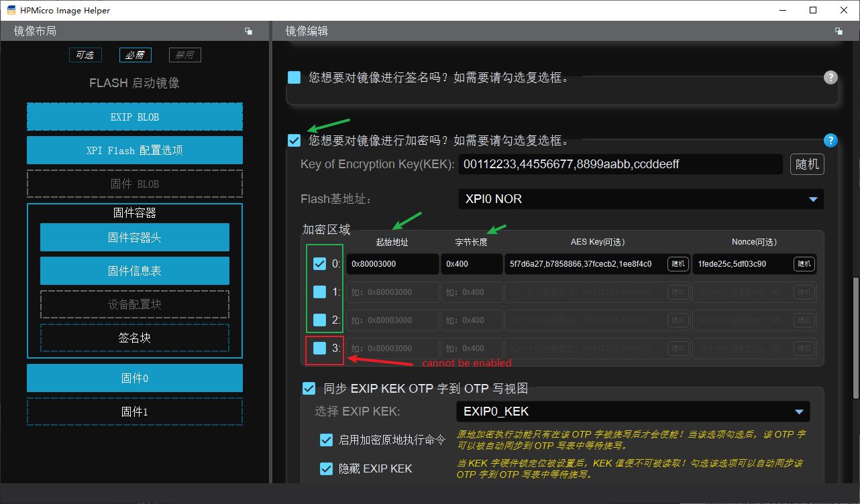Image resolution: width=860 pixels, height=504 pixels.
Task: Open grey help icon for image signing
Action: (x=830, y=77)
